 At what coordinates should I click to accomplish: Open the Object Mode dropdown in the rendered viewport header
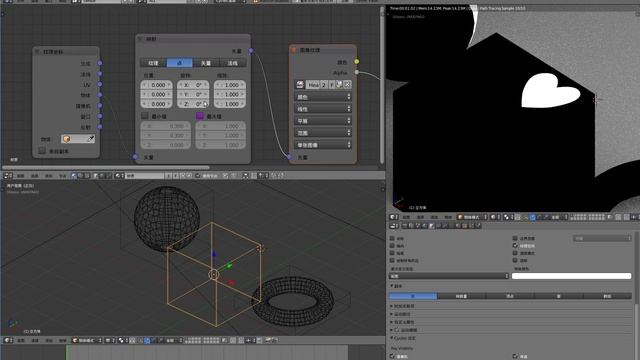[x=472, y=217]
